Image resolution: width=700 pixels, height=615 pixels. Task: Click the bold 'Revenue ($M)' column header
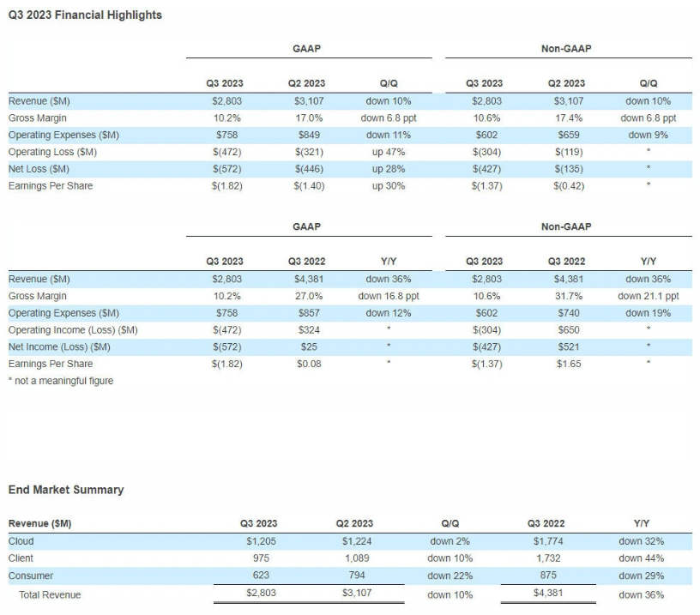point(39,523)
